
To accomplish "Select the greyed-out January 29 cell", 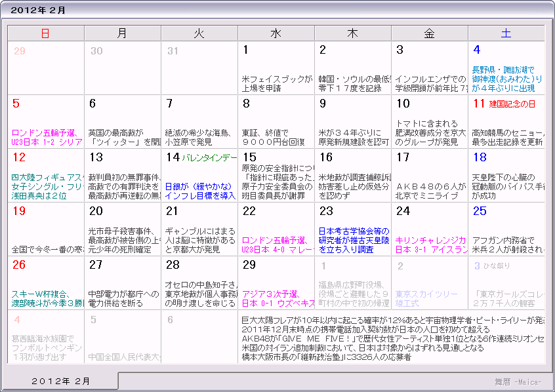I will (46, 68).
